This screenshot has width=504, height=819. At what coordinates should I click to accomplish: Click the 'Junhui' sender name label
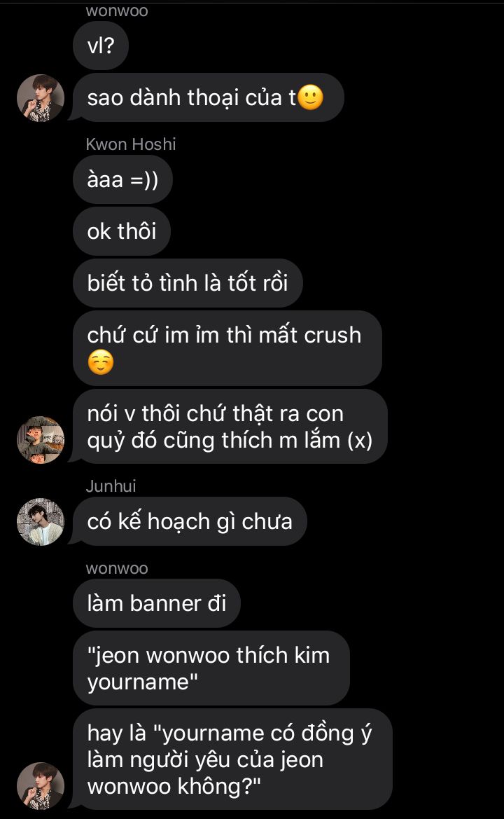point(111,486)
